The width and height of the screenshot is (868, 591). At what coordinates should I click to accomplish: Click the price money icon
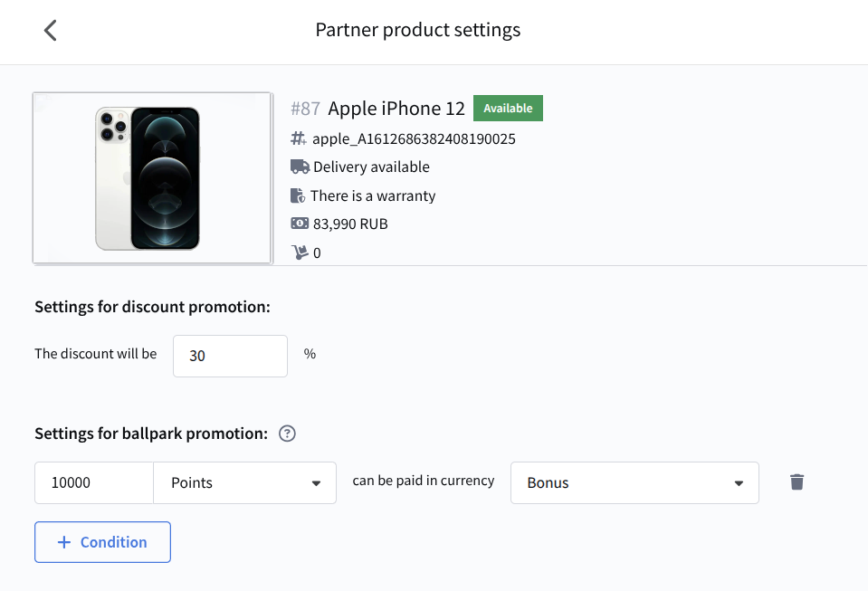(x=300, y=224)
